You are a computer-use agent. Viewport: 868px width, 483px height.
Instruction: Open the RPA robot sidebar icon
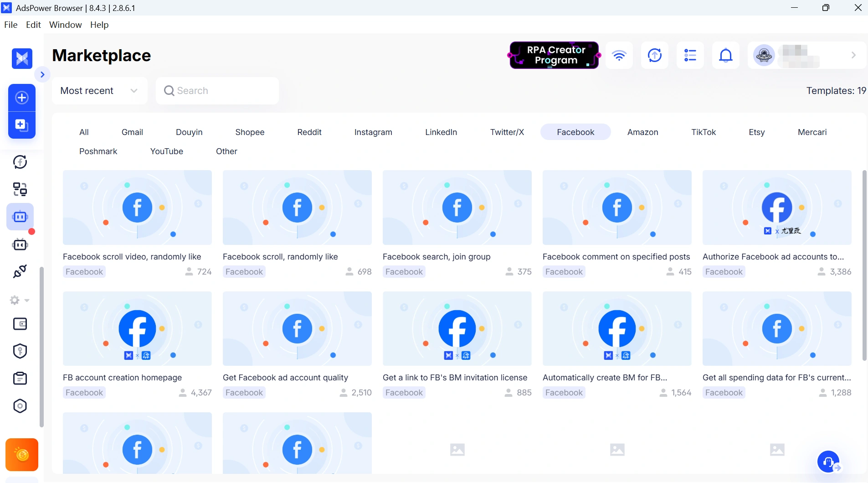(x=20, y=217)
